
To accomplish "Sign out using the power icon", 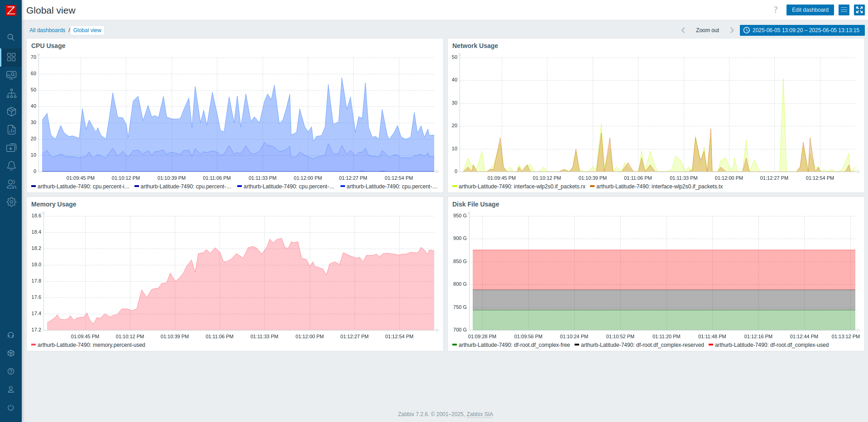I will (x=11, y=407).
